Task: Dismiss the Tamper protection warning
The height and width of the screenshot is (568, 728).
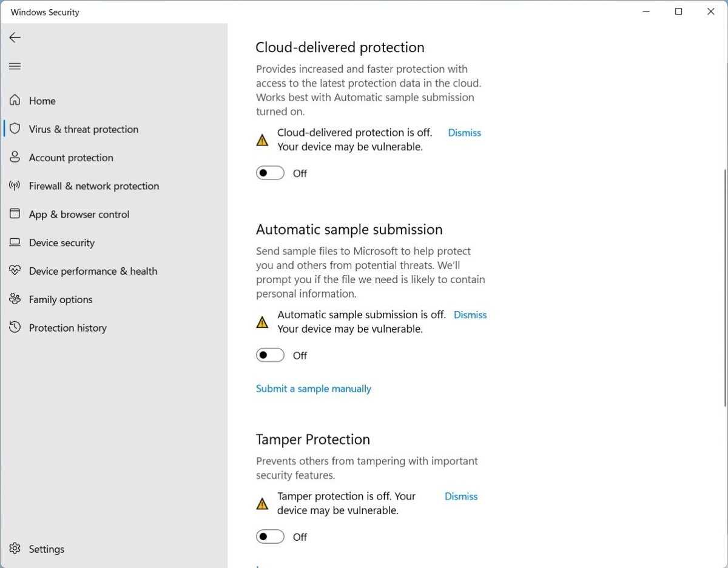Action: pyautogui.click(x=461, y=496)
